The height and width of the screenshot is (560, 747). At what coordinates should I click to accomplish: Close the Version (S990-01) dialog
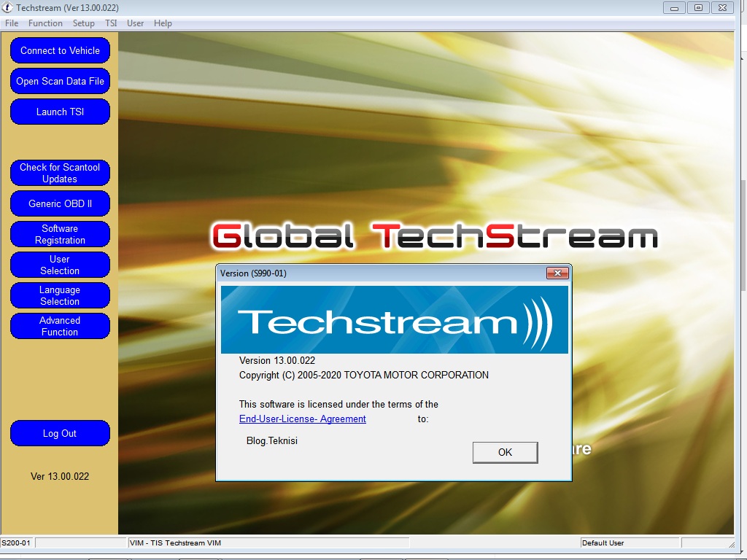557,273
